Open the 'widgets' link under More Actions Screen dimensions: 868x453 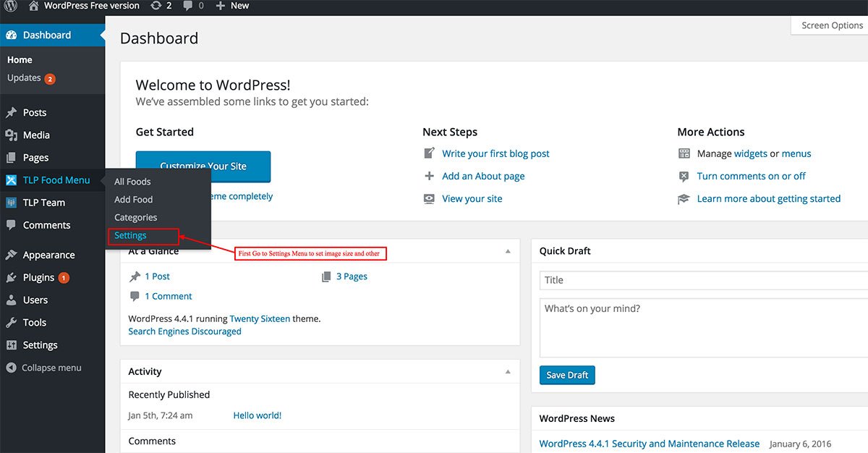click(x=751, y=153)
